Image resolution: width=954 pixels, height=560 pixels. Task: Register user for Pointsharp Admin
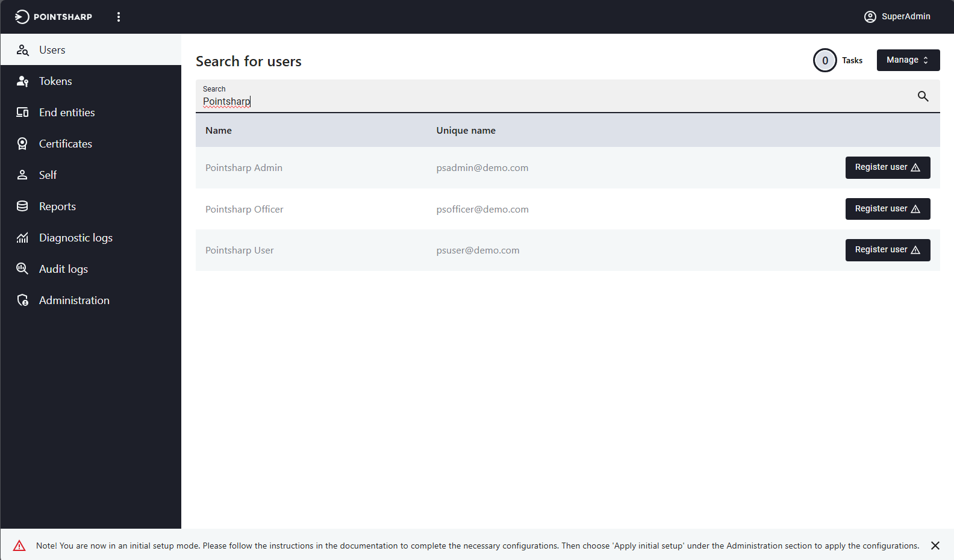[887, 167]
